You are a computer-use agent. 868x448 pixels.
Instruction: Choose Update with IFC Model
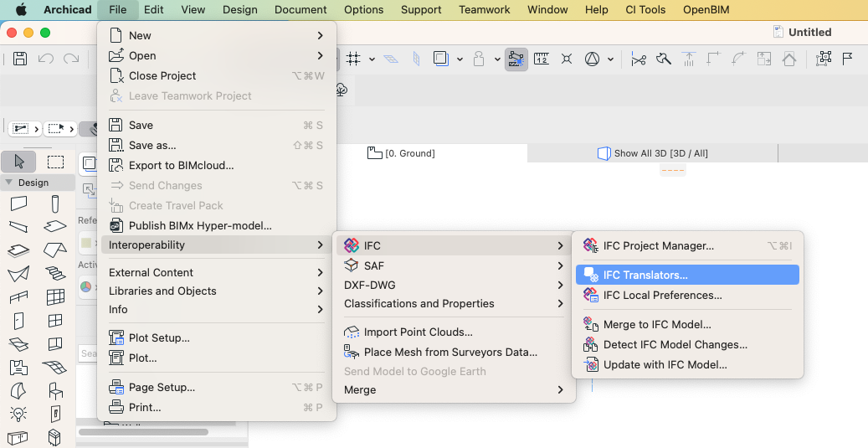click(687, 364)
